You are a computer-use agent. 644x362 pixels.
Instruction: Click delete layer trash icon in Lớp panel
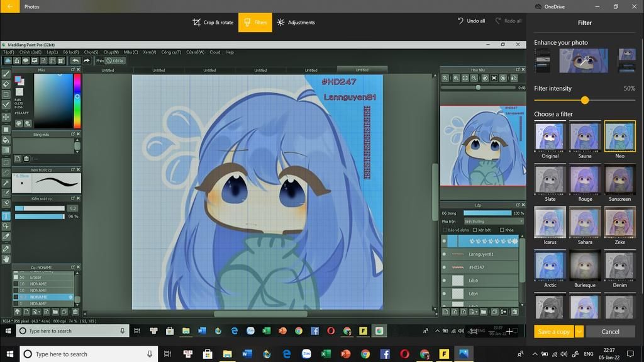click(x=514, y=312)
